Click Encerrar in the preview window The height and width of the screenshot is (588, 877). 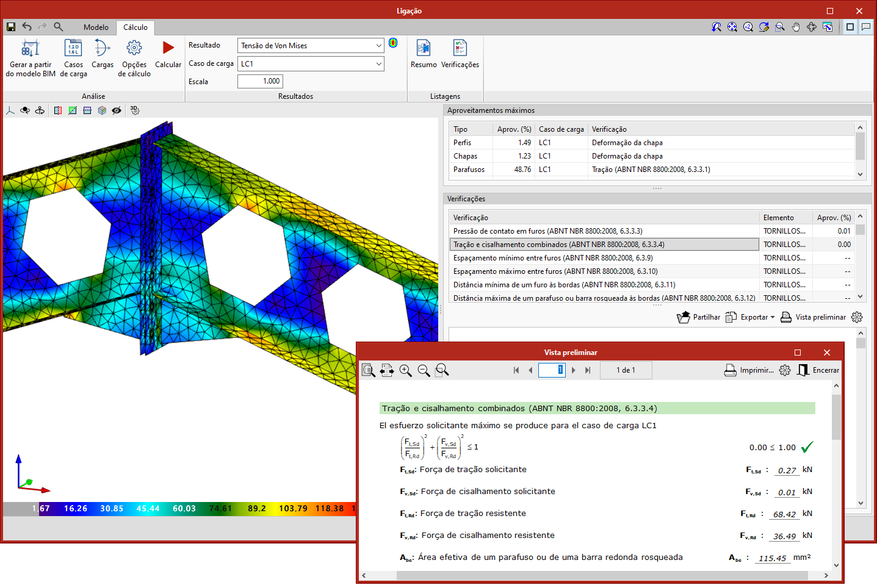(x=818, y=370)
